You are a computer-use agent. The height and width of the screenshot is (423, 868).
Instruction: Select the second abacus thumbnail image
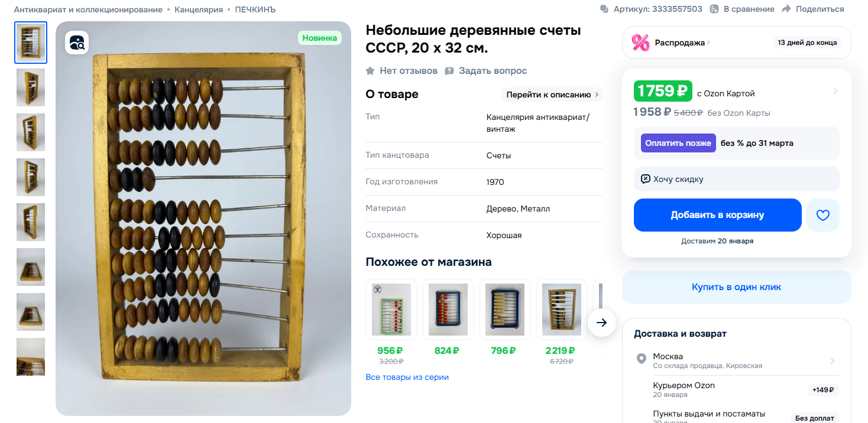(31, 87)
